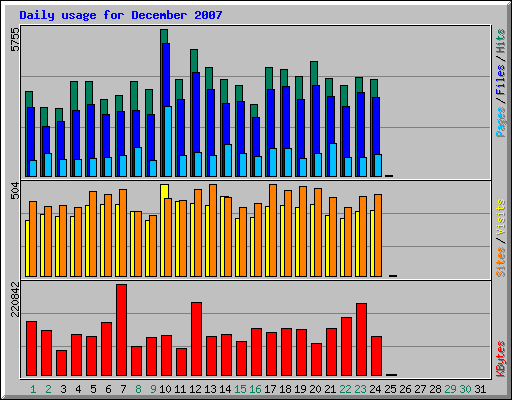
Task: Click day 6 on the x-axis
Action: 108,389
